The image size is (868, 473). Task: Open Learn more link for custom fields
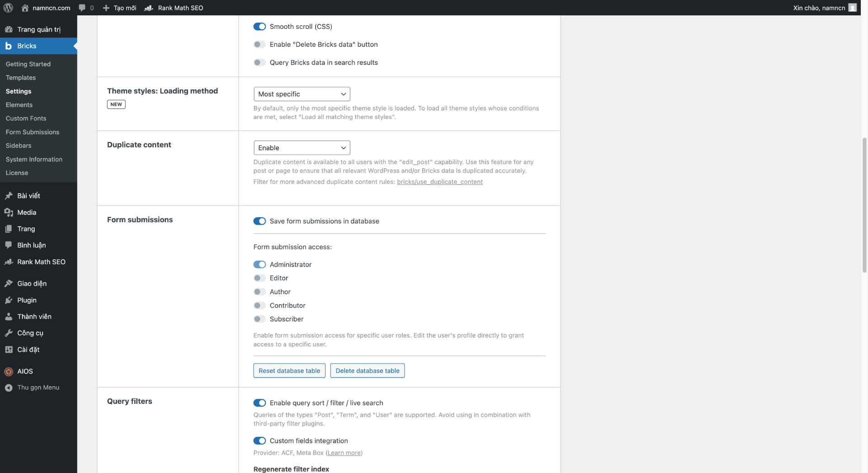[x=344, y=453]
